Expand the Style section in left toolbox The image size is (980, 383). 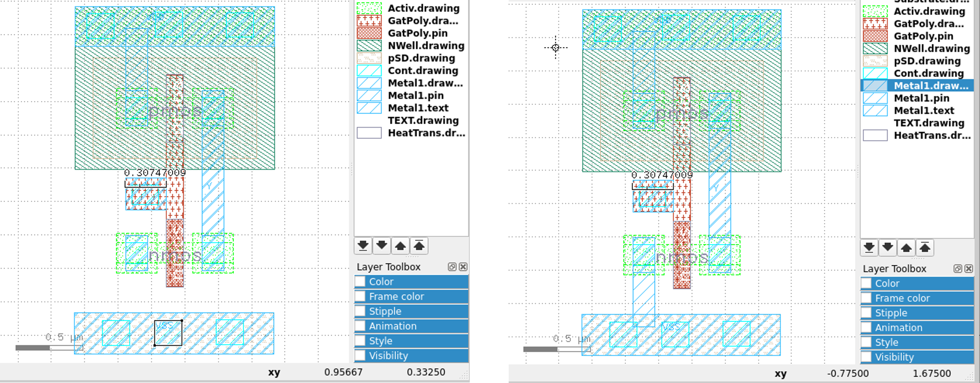point(380,341)
